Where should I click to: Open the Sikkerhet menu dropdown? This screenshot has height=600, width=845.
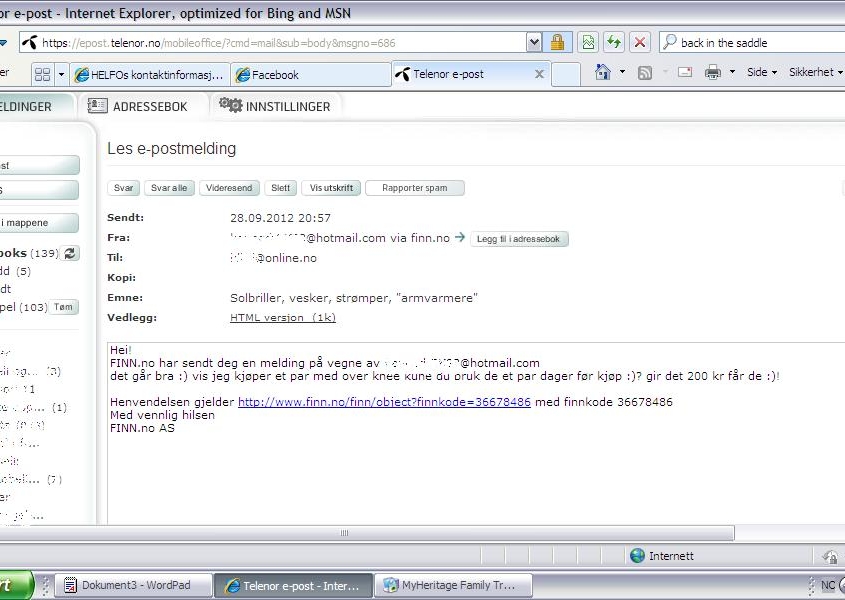click(815, 72)
